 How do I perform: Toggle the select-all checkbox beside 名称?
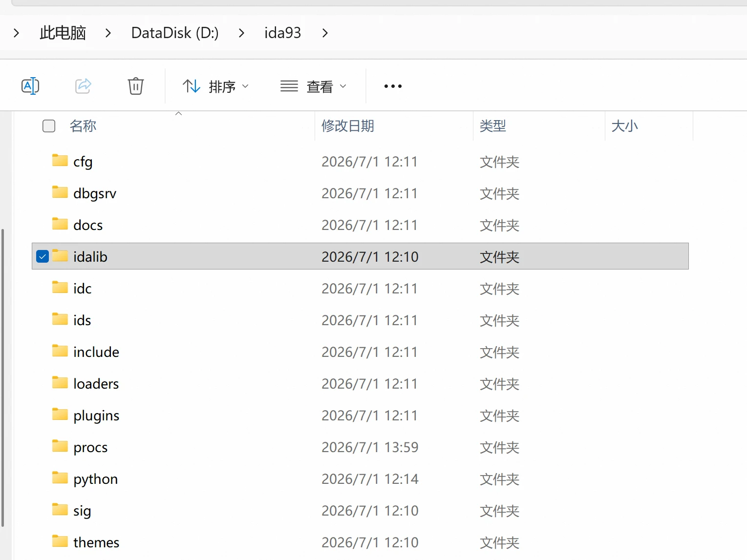pyautogui.click(x=49, y=126)
